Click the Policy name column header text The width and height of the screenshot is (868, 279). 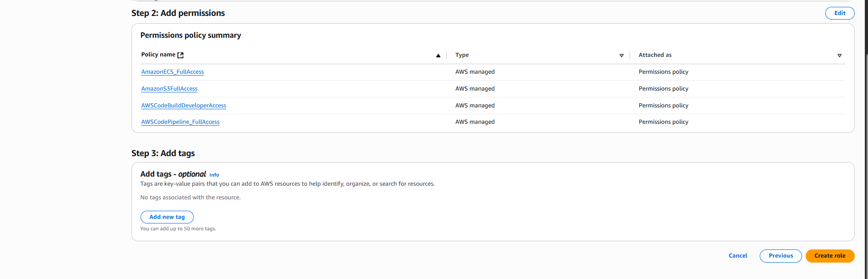158,55
